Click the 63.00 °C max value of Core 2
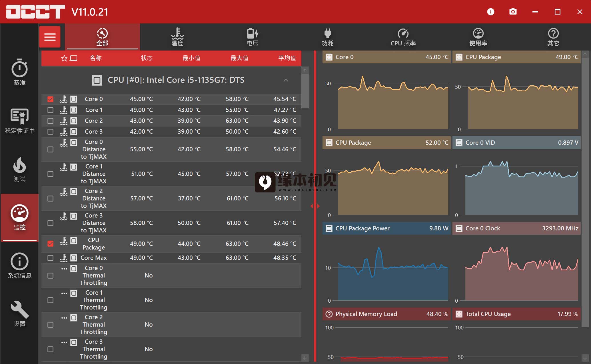 pos(237,121)
